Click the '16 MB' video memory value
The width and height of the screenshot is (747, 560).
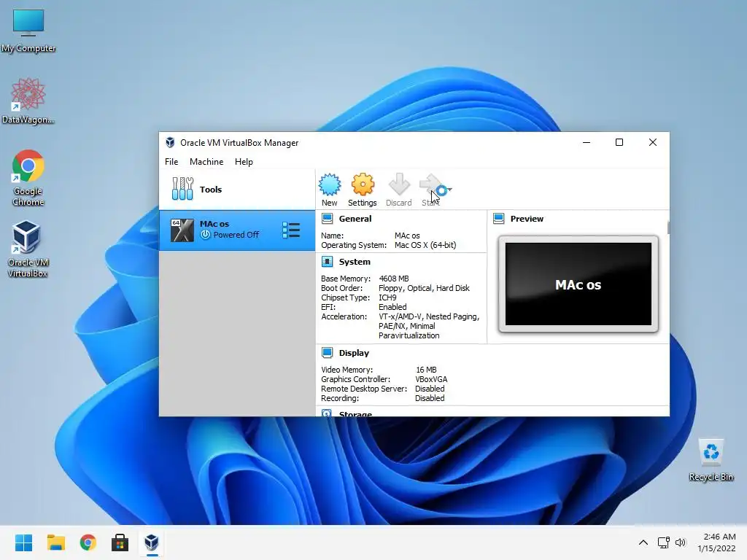426,370
